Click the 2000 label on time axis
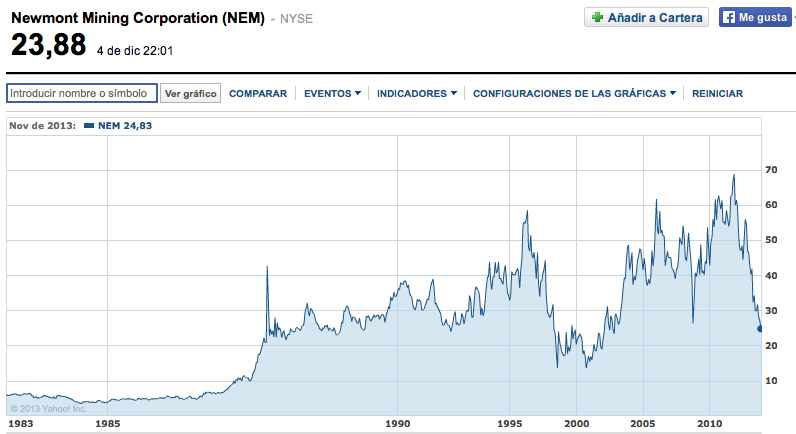 pos(577,424)
